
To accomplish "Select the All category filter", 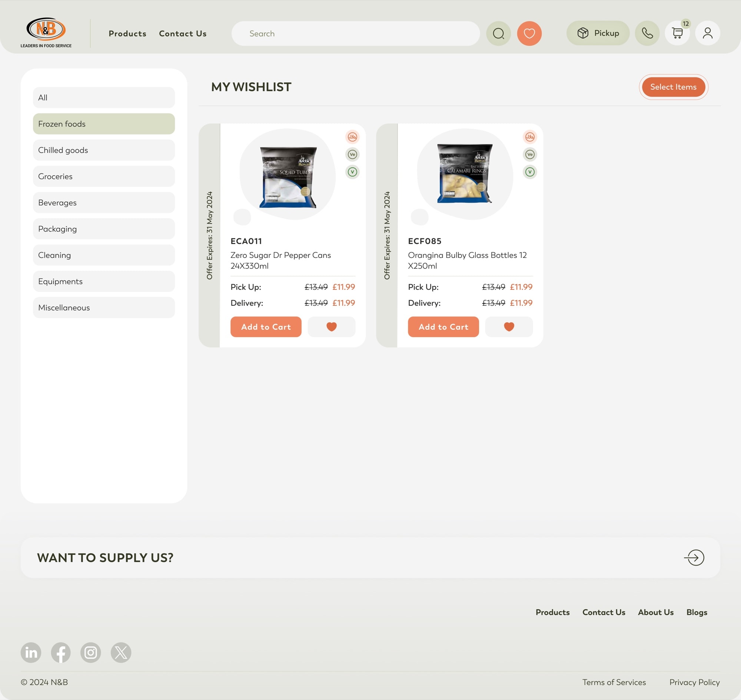I will coord(104,98).
